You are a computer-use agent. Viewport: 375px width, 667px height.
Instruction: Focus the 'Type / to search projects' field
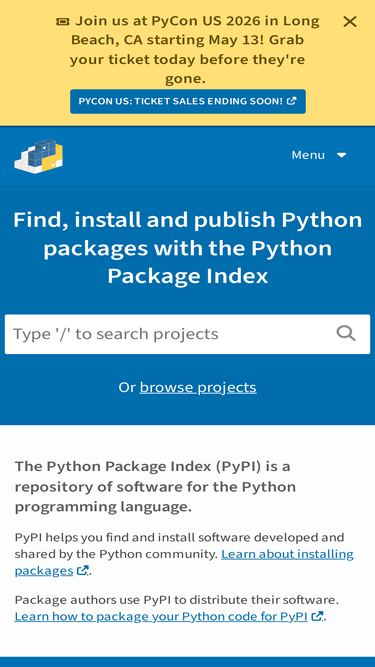188,334
